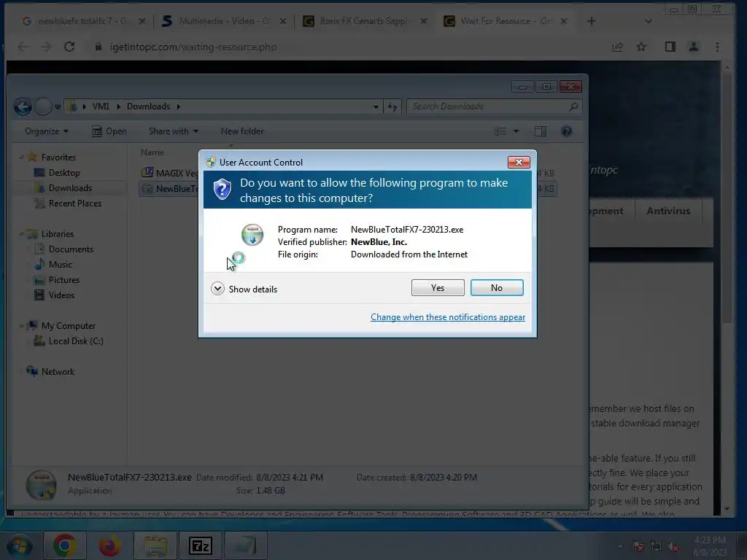The image size is (747, 560).
Task: Click the Explorer help icon
Action: 566,131
